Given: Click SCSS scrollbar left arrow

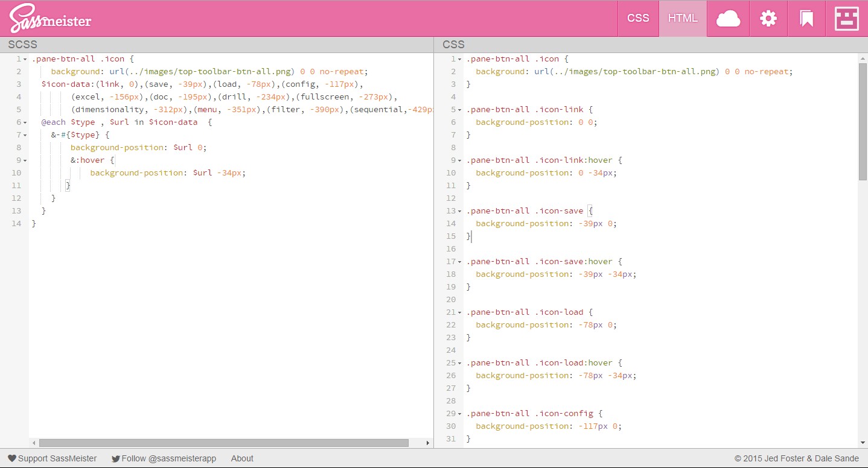Looking at the screenshot, I should coord(34,443).
